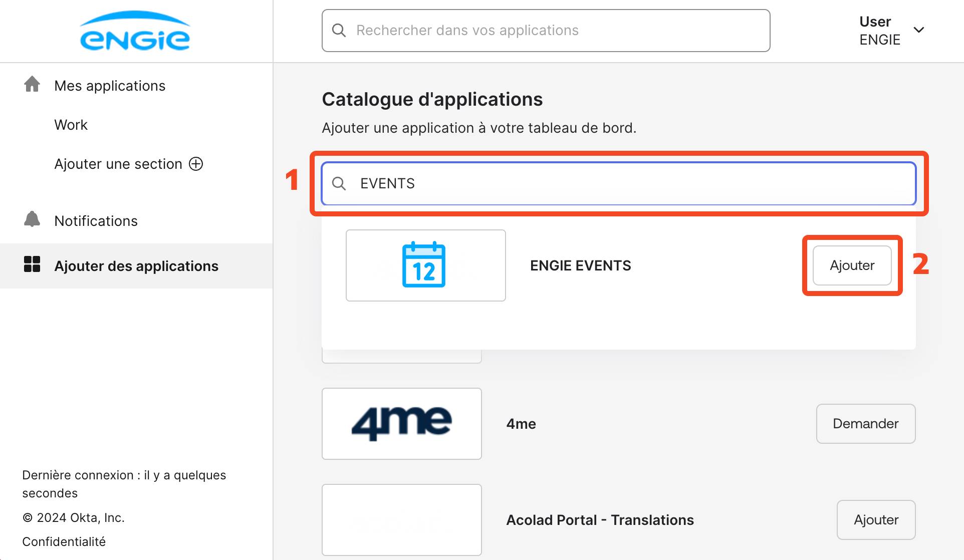Click Ajouter une section

pos(118,164)
